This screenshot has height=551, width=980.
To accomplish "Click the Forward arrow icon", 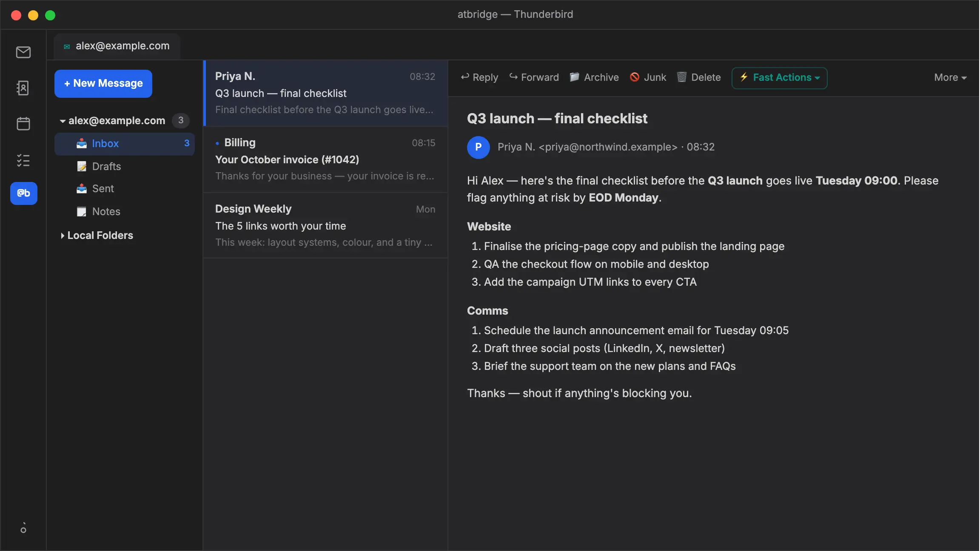I will tap(513, 77).
